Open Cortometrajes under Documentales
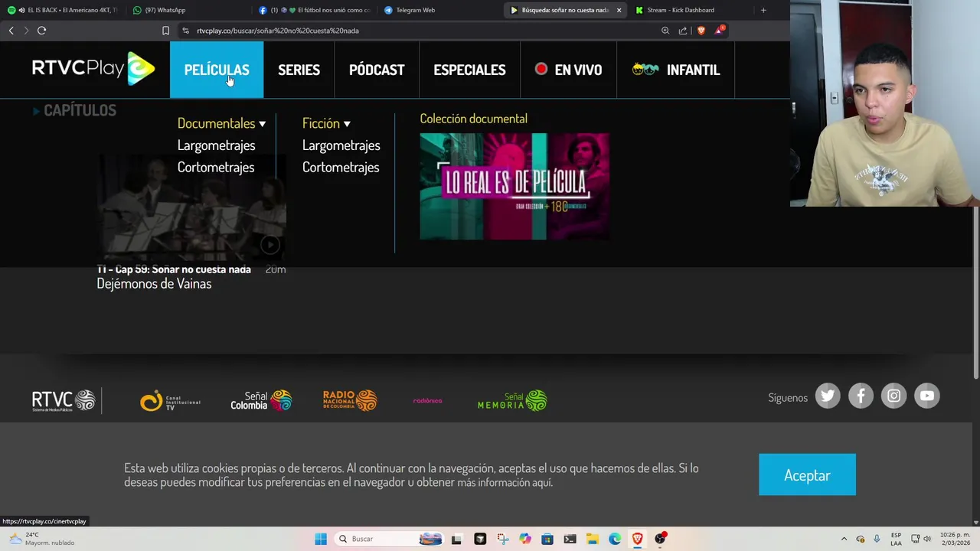This screenshot has height=551, width=980. pos(216,168)
